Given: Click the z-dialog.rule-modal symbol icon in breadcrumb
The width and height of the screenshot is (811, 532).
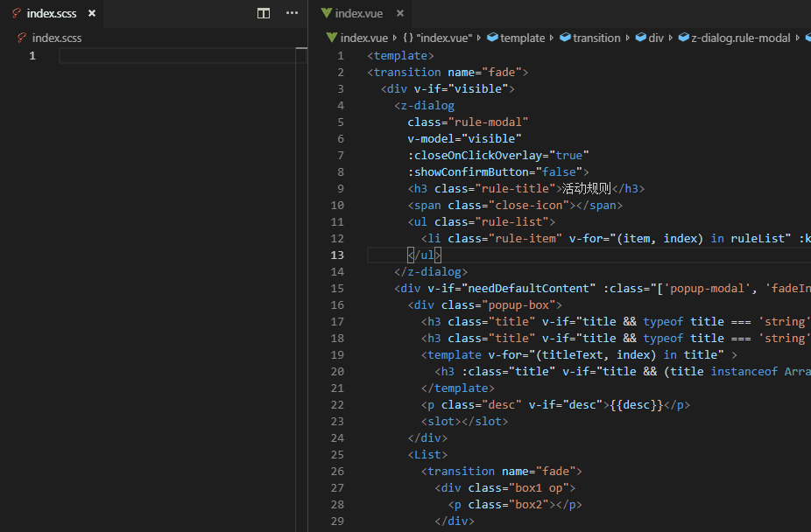Looking at the screenshot, I should tap(683, 38).
